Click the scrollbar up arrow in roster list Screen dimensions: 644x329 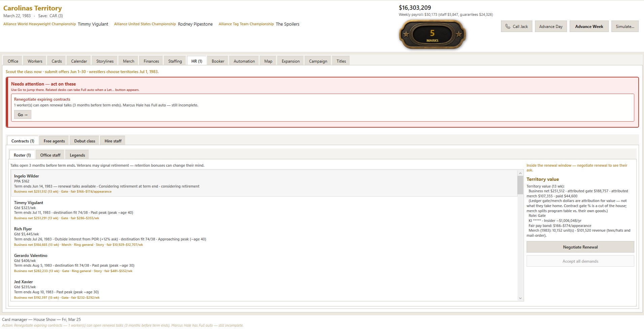click(521, 173)
